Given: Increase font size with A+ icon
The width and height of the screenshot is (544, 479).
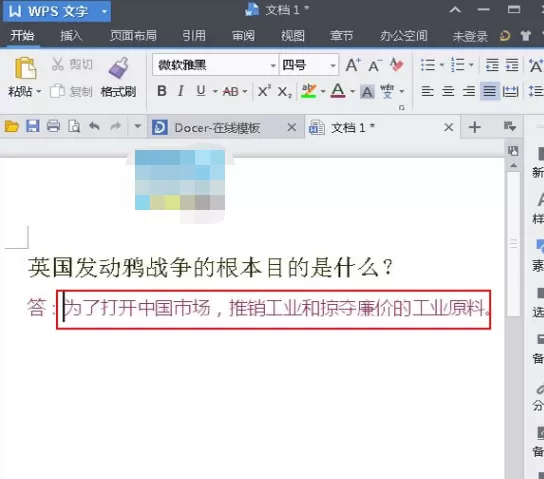Looking at the screenshot, I should (353, 65).
